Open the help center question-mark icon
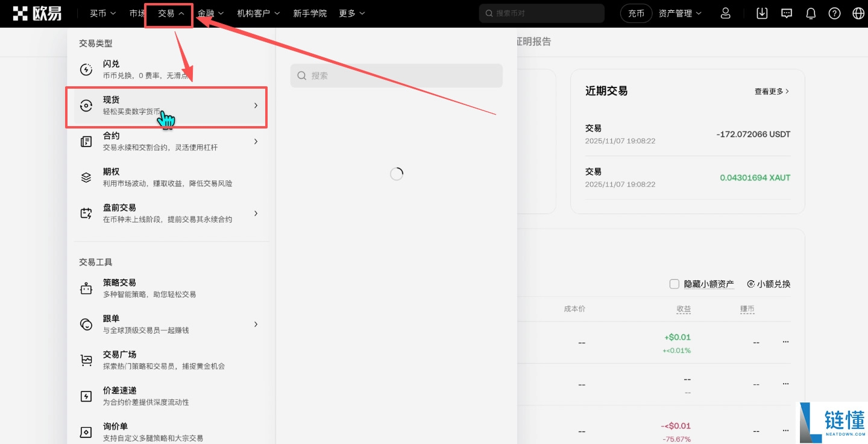This screenshot has width=868, height=444. click(834, 13)
